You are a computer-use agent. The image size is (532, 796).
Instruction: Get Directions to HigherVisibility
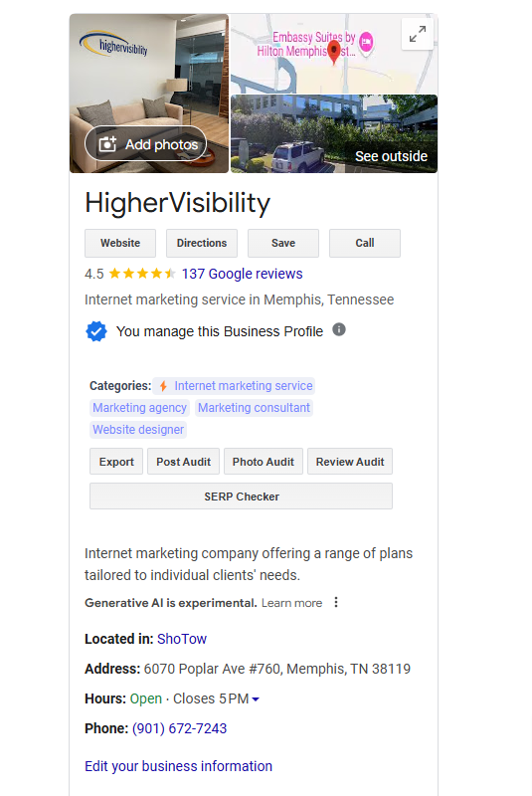coord(202,243)
